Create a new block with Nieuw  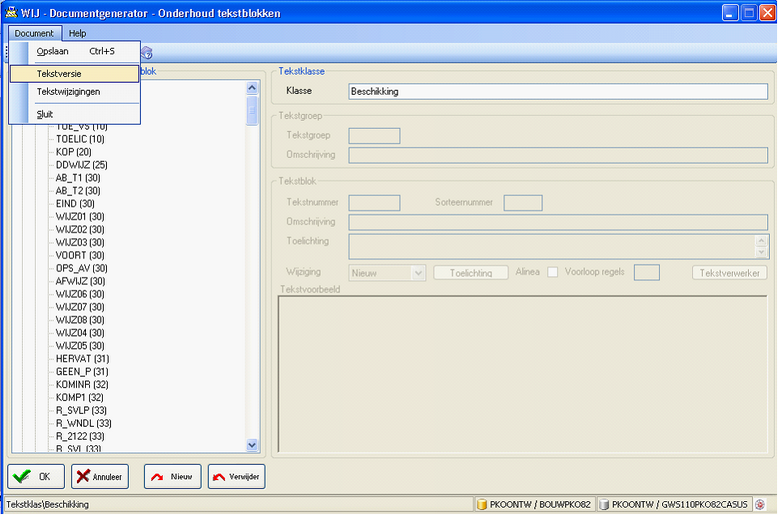pos(173,477)
